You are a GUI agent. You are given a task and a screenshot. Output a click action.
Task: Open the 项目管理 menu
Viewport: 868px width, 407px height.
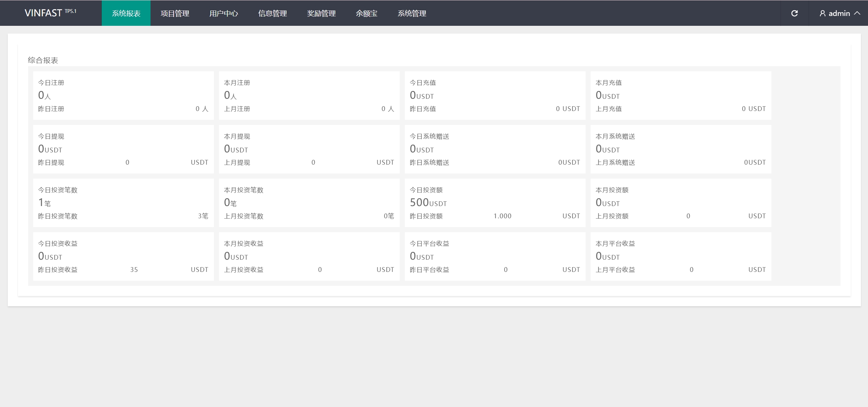175,13
